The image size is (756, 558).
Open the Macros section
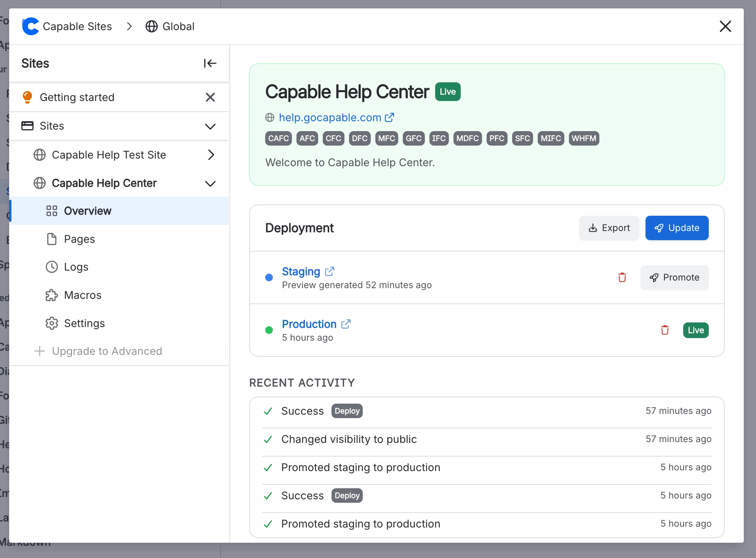tap(119, 295)
